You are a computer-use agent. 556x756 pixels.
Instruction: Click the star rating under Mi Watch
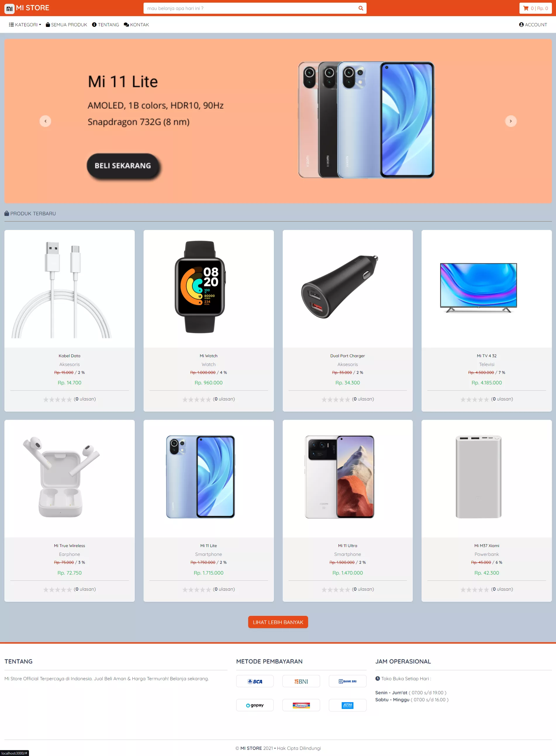(x=196, y=399)
